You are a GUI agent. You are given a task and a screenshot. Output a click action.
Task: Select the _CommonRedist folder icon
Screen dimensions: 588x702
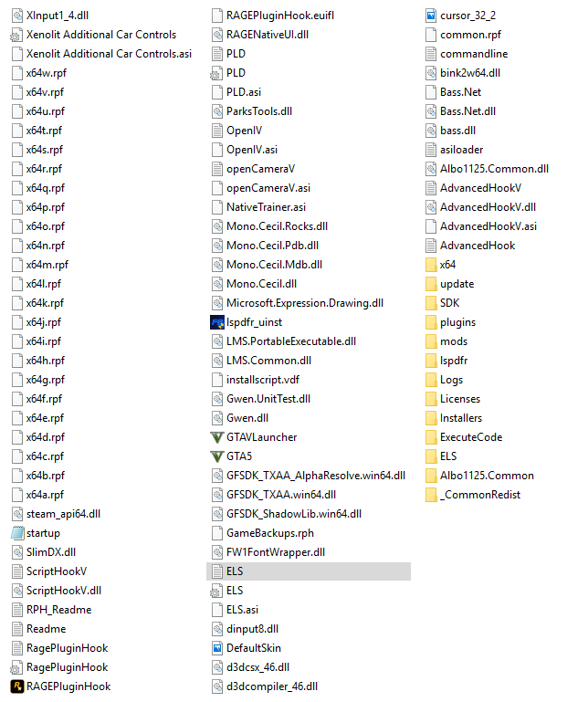(x=430, y=495)
